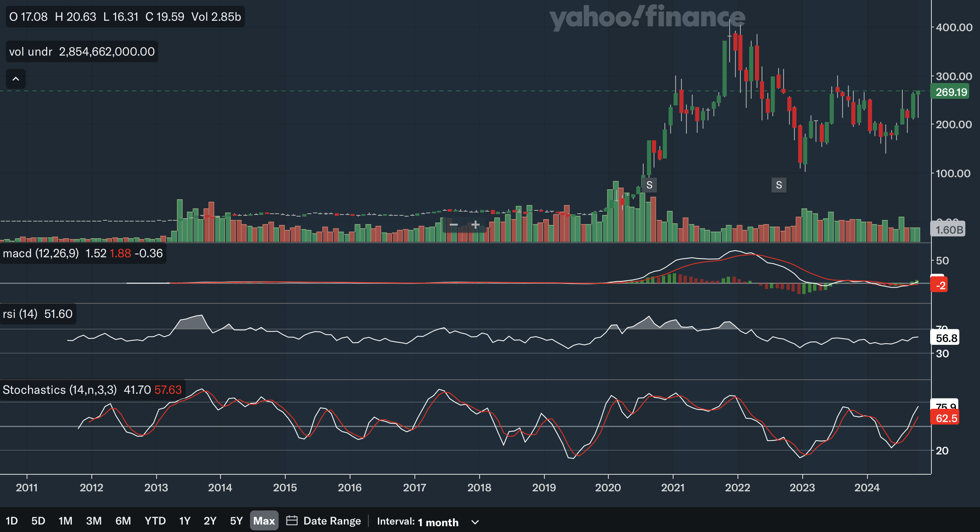The image size is (980, 532).
Task: Switch to the 5Y range
Action: tap(236, 521)
